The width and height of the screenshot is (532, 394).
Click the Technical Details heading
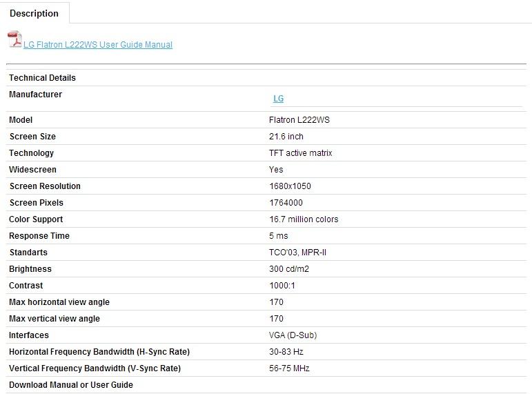[42, 78]
